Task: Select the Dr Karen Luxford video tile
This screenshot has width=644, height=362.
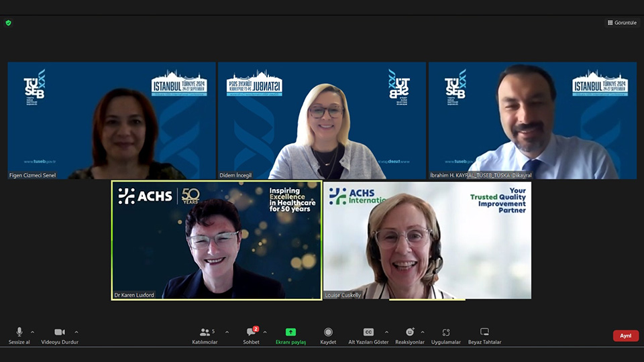Action: tap(217, 240)
